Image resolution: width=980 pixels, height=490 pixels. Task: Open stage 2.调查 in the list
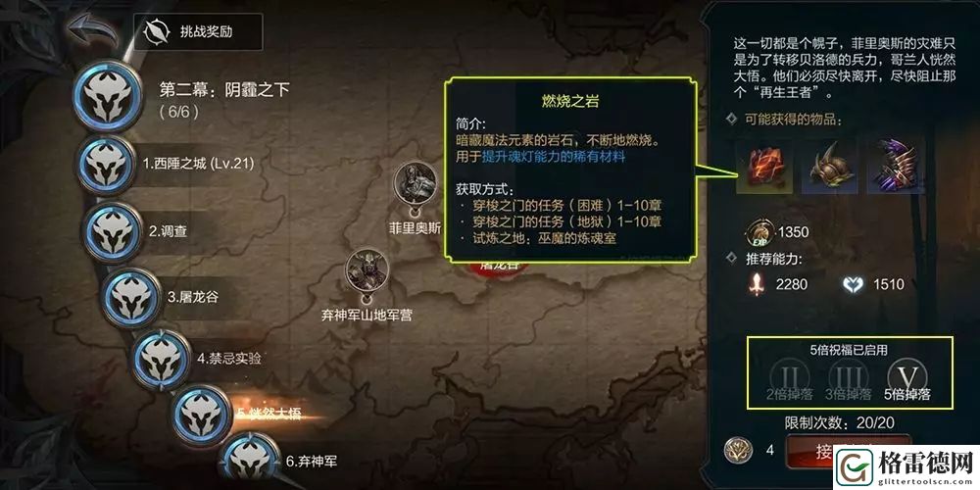tap(150, 232)
